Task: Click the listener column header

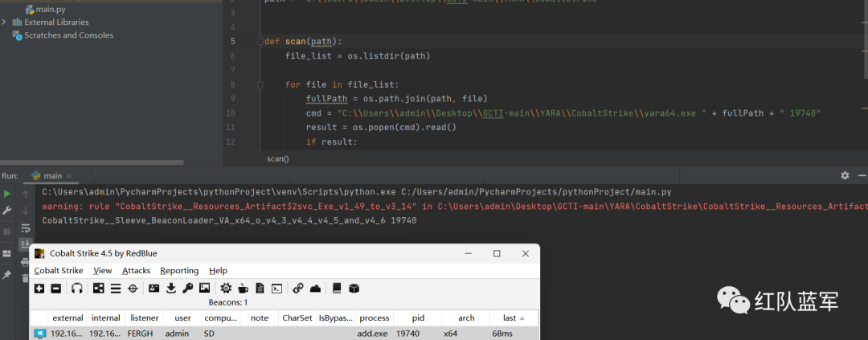Action: point(145,317)
